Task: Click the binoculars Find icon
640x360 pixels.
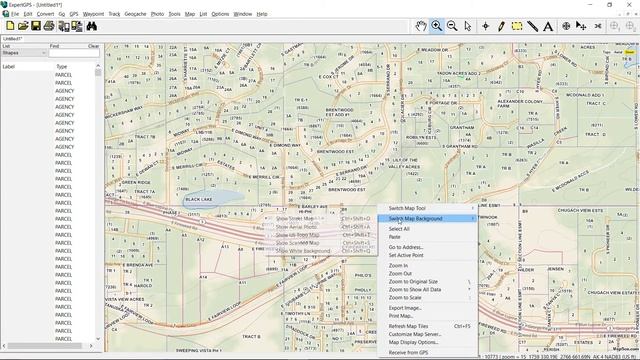Action: [x=91, y=26]
